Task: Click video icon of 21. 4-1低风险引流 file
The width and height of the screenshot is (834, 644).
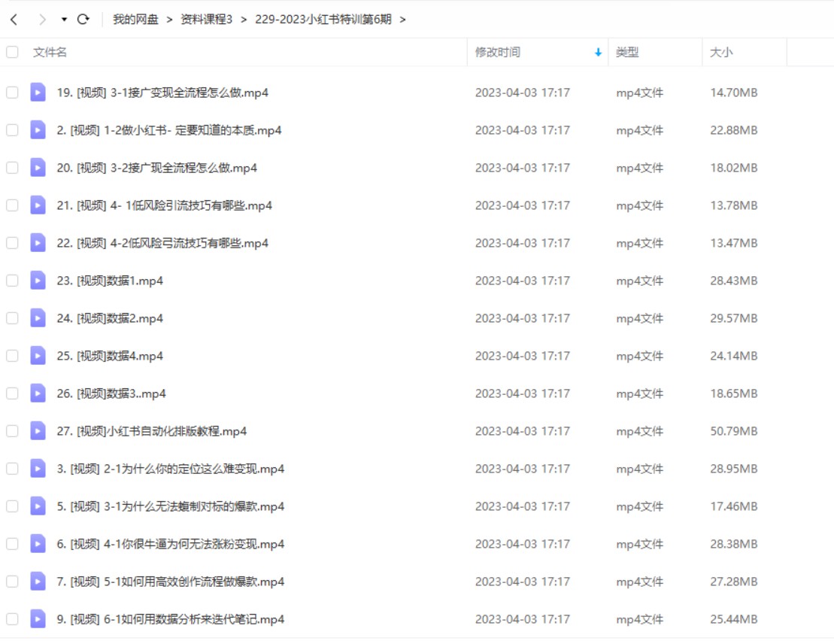Action: 38,205
